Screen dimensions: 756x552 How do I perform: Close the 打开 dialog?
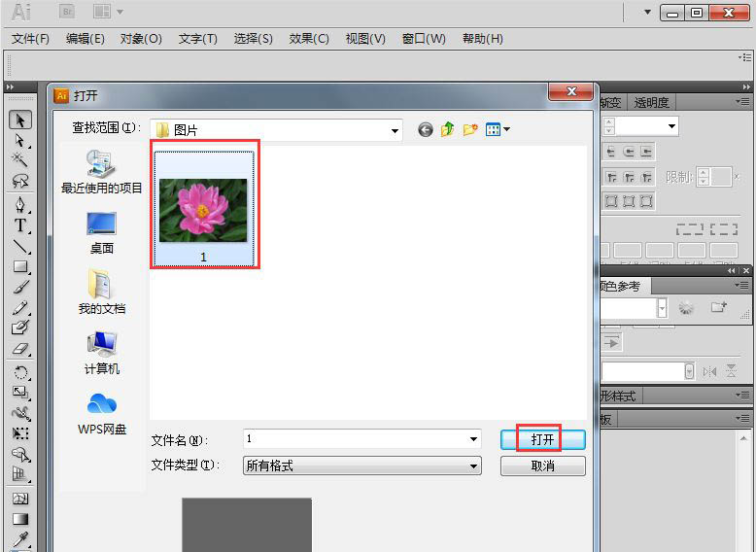click(x=570, y=91)
